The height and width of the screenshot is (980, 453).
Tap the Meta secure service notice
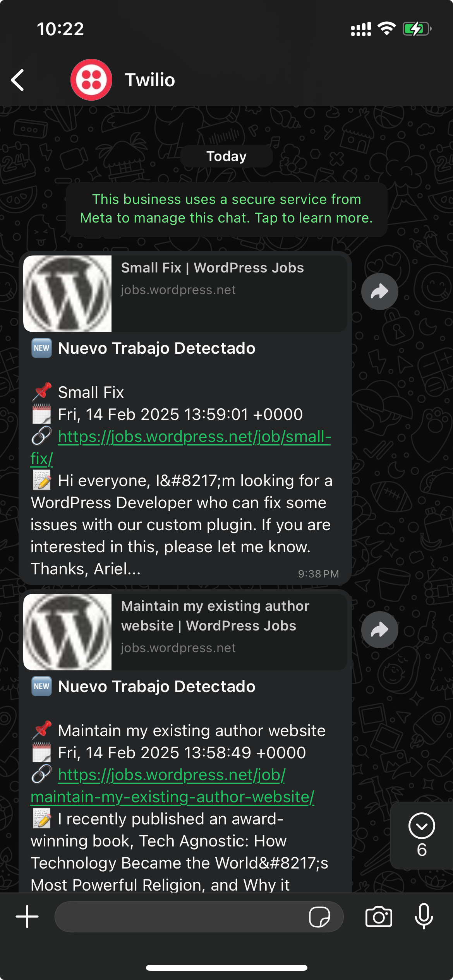[226, 209]
